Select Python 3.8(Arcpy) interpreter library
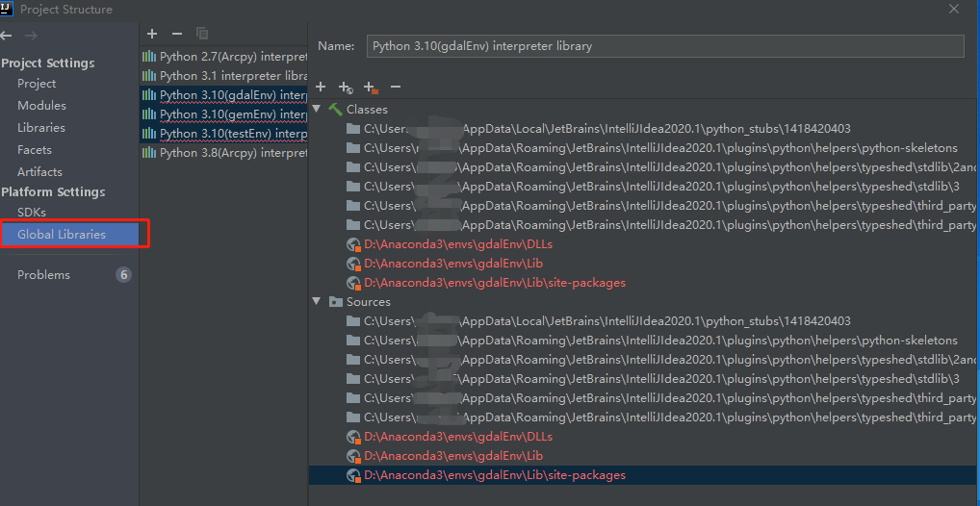980x506 pixels. (x=223, y=152)
